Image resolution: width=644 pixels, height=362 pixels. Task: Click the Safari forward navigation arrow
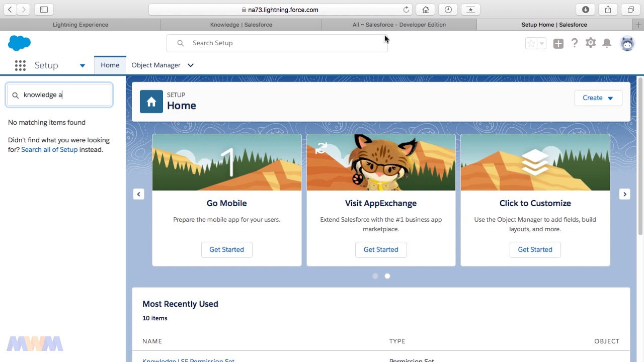(x=24, y=10)
